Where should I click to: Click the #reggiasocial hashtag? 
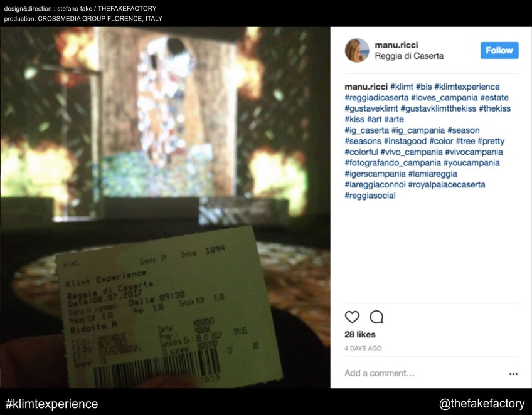370,196
